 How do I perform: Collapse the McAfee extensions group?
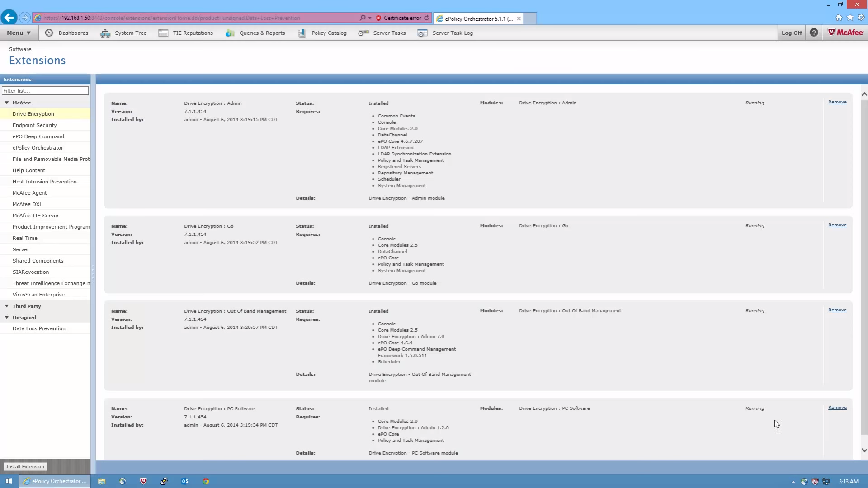(7, 103)
